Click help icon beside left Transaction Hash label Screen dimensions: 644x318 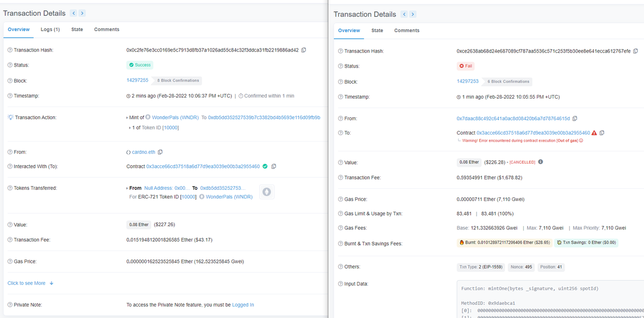click(x=10, y=50)
